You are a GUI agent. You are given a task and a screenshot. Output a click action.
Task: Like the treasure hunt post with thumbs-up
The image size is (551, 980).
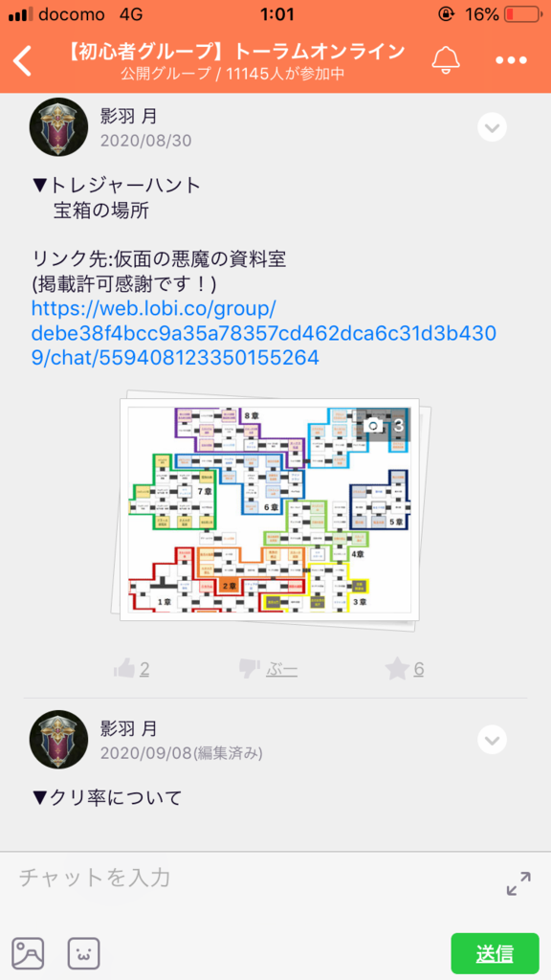125,669
